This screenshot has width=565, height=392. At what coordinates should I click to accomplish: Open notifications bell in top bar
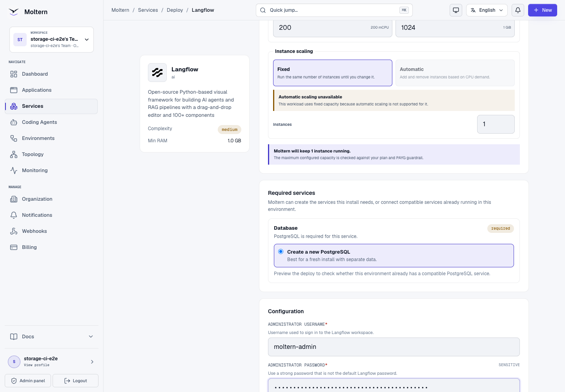point(518,10)
